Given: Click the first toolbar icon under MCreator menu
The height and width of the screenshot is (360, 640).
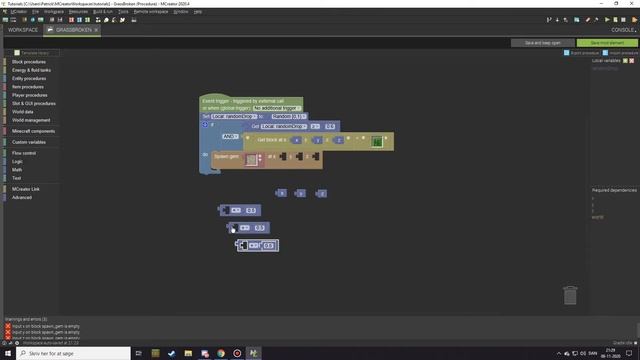Looking at the screenshot, I should (x=5, y=20).
